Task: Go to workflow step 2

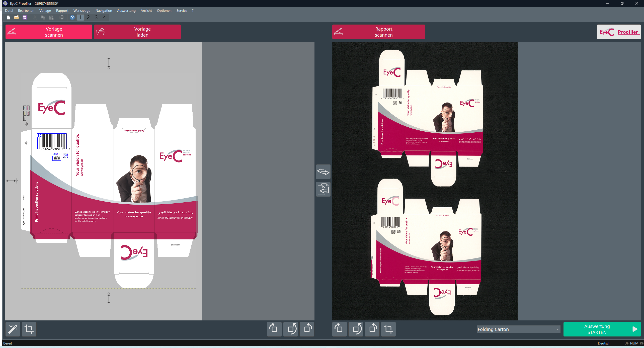Action: click(88, 18)
